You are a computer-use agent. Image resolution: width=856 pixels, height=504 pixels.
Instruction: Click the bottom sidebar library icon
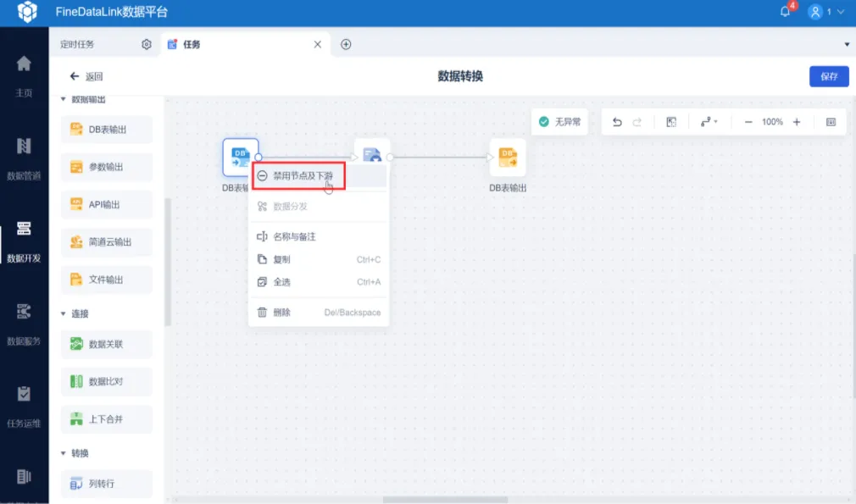pyautogui.click(x=24, y=477)
